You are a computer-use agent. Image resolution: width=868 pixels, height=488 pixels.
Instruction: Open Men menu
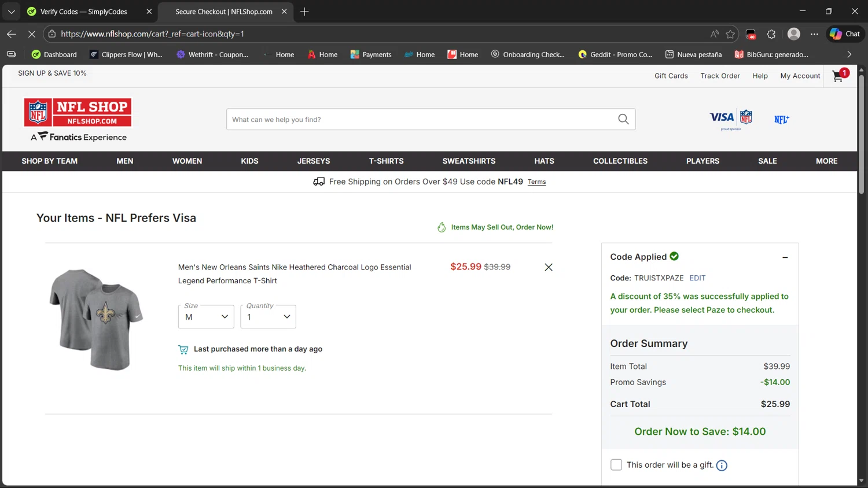pos(125,161)
